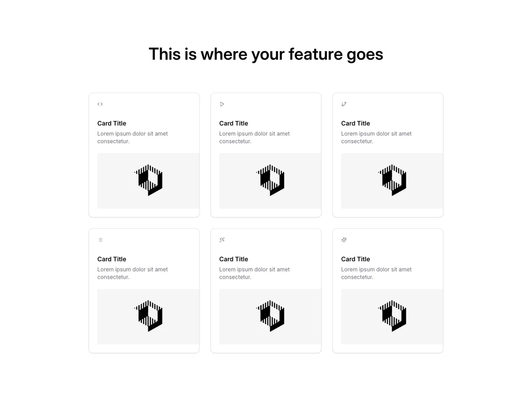
Task: Click the logo image in the code-icon card
Action: [149, 180]
